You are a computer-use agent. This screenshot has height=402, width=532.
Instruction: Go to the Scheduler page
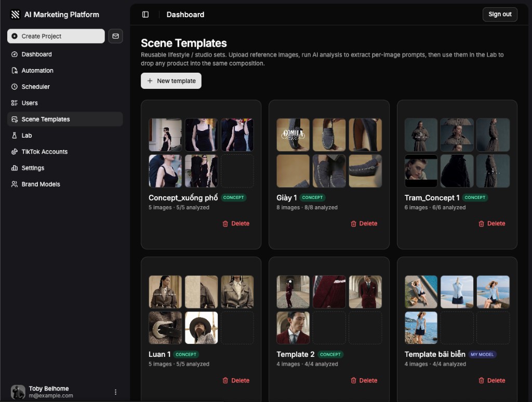[x=65, y=87]
